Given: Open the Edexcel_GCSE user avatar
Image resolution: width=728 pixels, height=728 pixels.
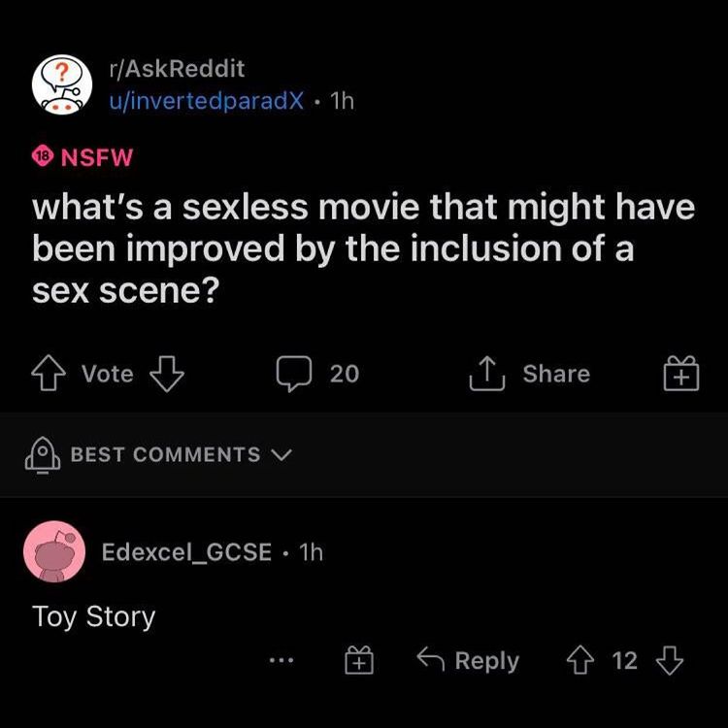Looking at the screenshot, I should pos(55,553).
